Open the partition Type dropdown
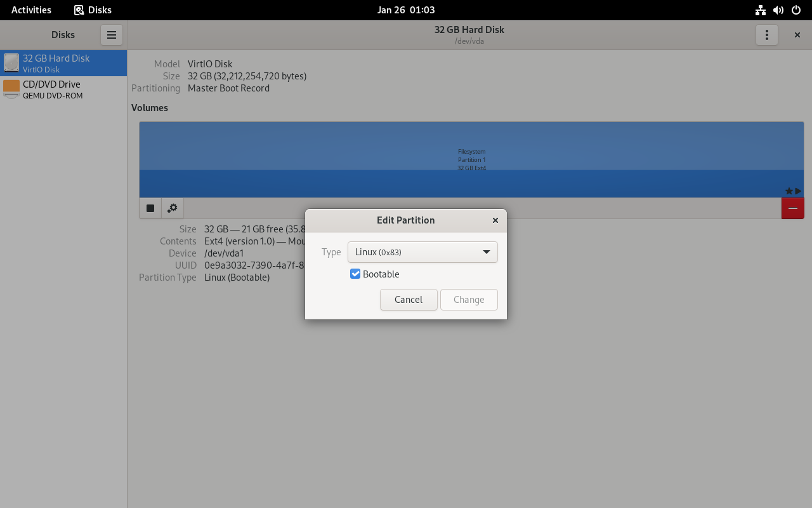 pos(422,252)
